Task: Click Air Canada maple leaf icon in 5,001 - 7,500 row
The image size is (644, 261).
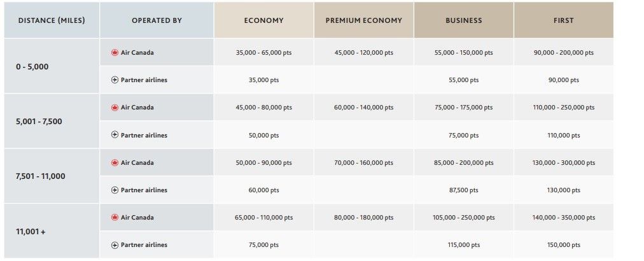Action: click(115, 108)
